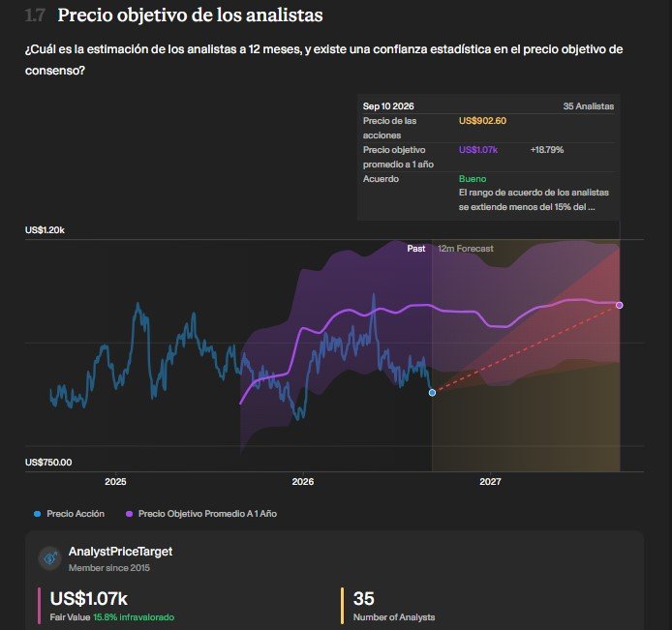Click the purple forecast endpoint marker

[x=620, y=305]
